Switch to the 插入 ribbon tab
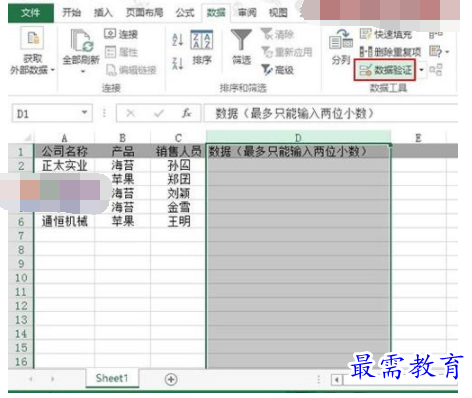Viewport: 472px width, 398px height. coord(103,13)
